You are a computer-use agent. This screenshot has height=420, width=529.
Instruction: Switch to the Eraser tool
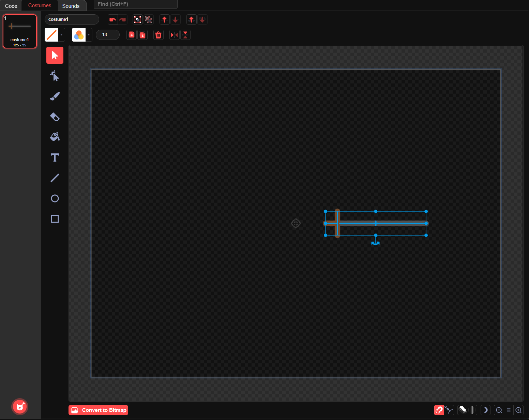(55, 117)
